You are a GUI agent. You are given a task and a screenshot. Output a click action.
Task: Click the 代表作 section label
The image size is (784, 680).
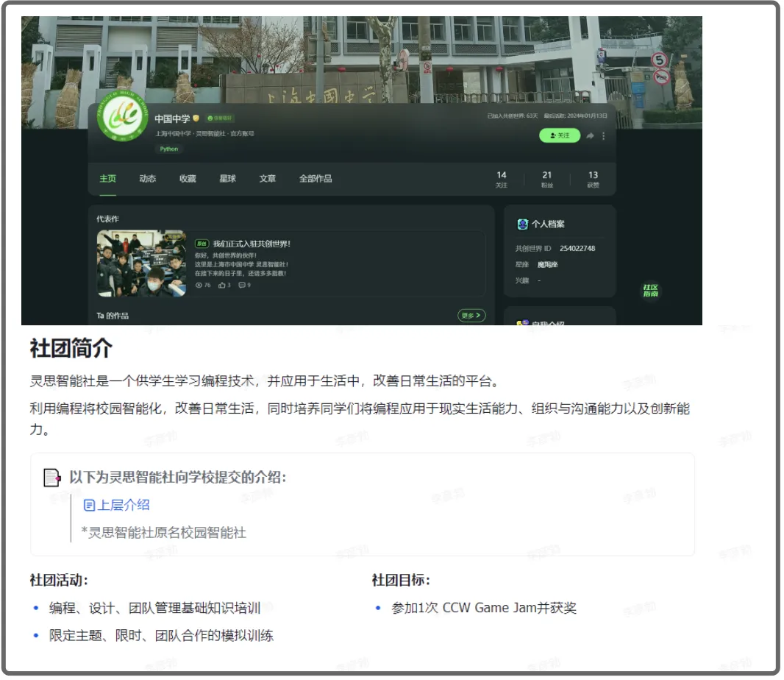pyautogui.click(x=107, y=219)
